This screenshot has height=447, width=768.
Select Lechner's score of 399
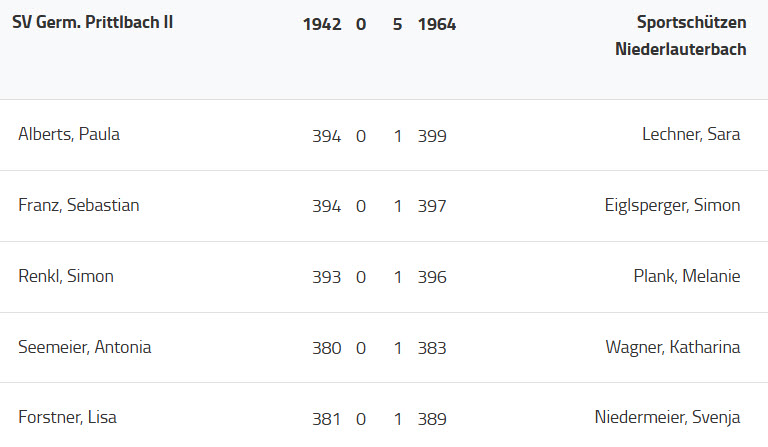[x=432, y=136]
